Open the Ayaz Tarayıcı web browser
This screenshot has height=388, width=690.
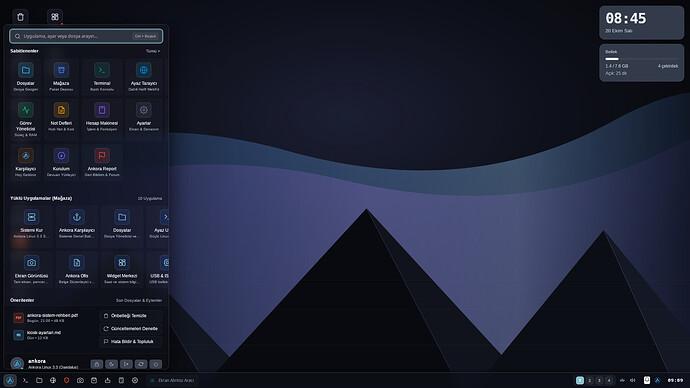143,76
